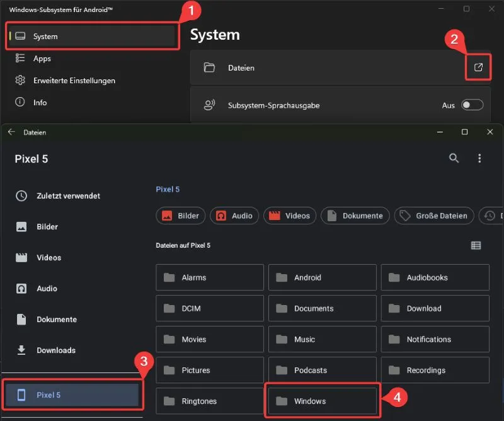Open the Recordings folder

(435, 370)
